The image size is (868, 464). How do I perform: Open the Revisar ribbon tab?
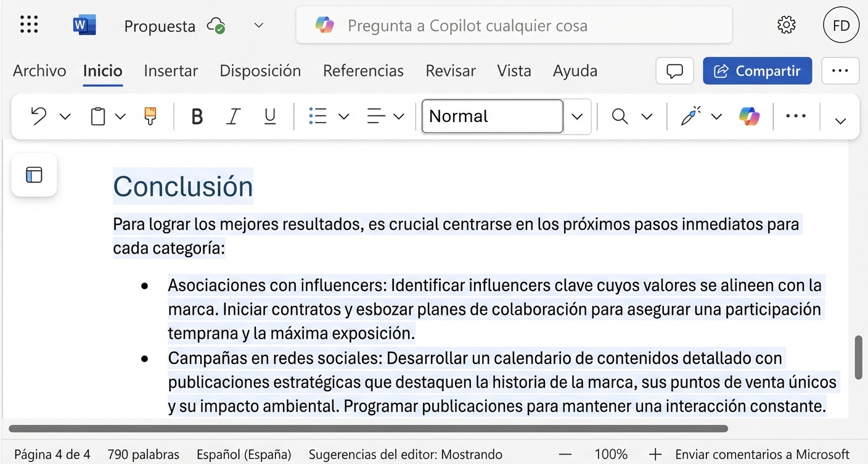tap(451, 71)
